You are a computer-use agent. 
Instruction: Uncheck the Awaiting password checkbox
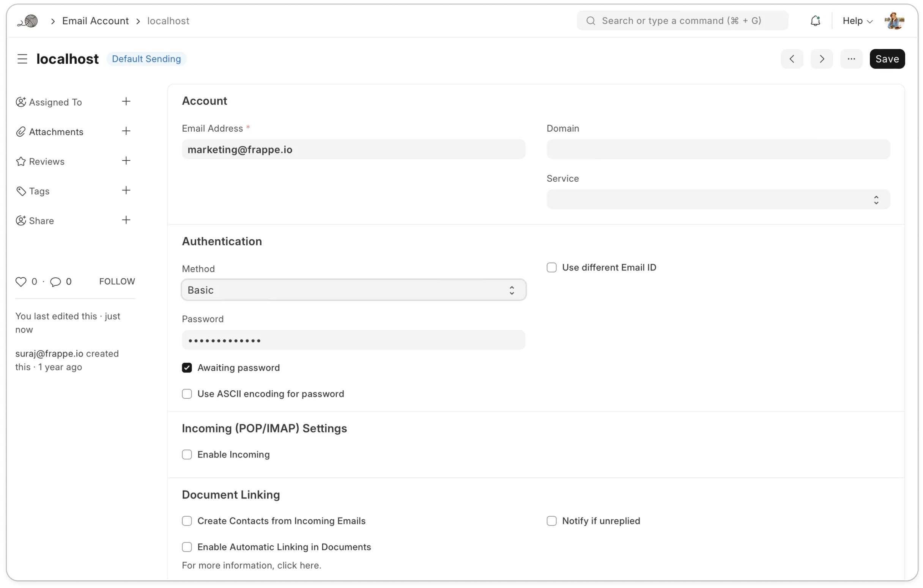(x=187, y=367)
